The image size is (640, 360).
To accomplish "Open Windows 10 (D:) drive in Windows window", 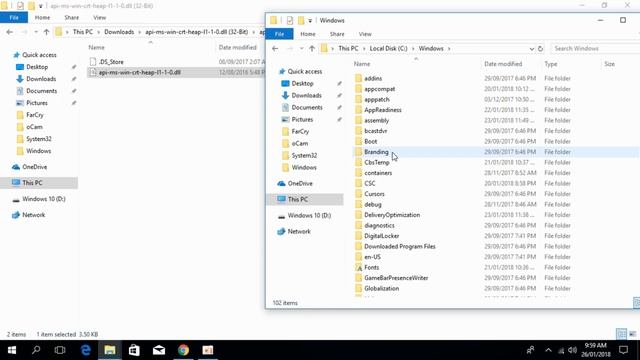I will point(309,216).
